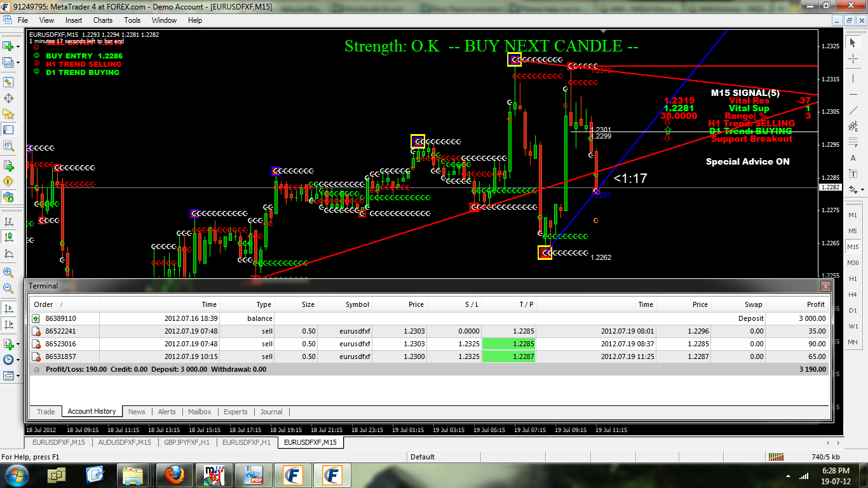Viewport: 868px width, 488px height.
Task: Select the Equidistant Channel tool
Action: tap(853, 126)
